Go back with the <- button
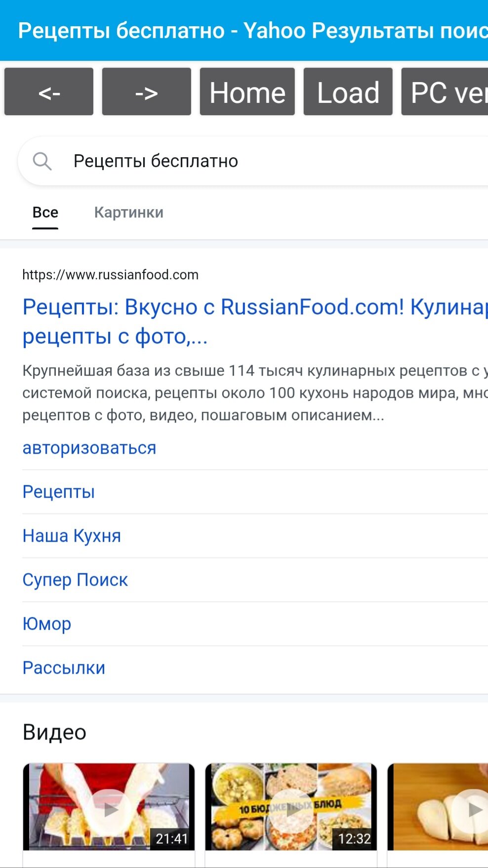 click(x=49, y=92)
